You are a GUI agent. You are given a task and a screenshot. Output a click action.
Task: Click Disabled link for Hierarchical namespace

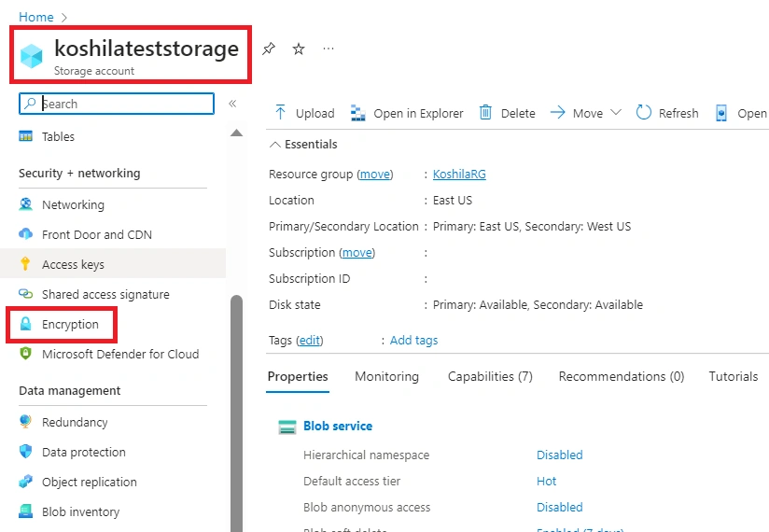[x=560, y=455]
